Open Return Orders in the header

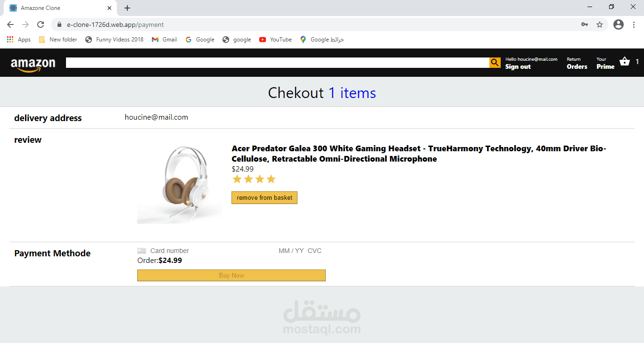(577, 63)
